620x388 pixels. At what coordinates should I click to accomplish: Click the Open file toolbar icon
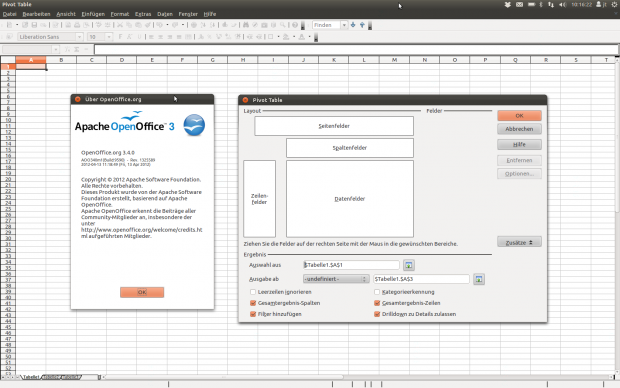tap(25, 25)
